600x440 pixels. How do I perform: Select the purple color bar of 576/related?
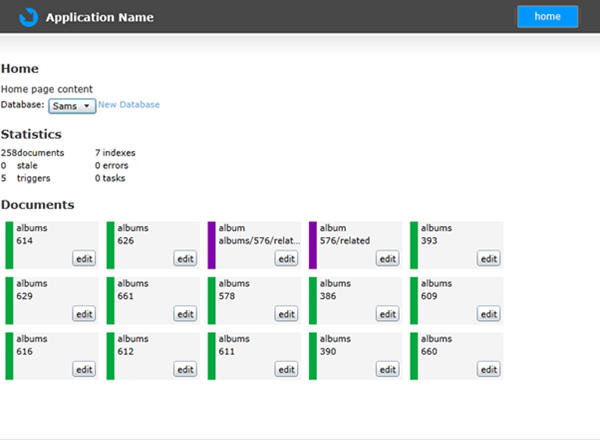coord(313,245)
